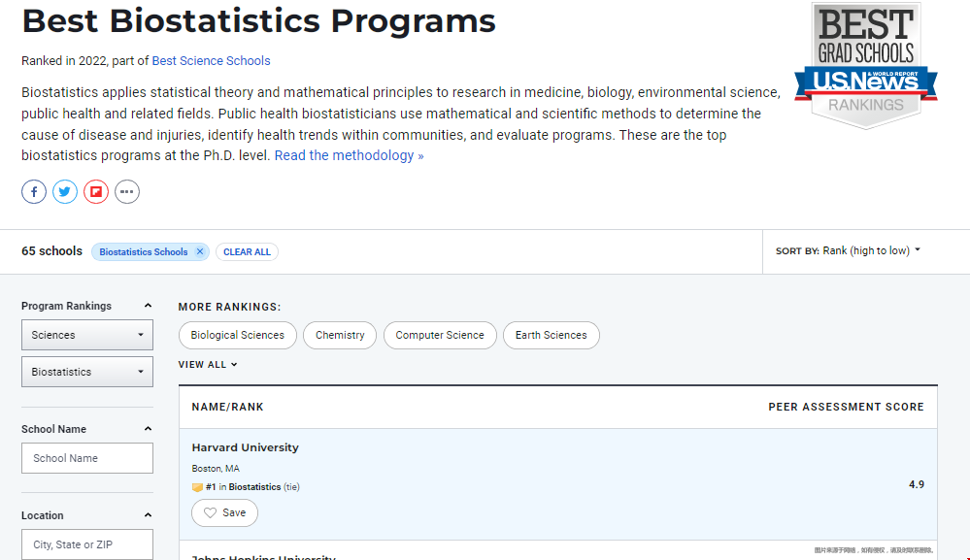Open more sharing options ellipsis icon

127,192
